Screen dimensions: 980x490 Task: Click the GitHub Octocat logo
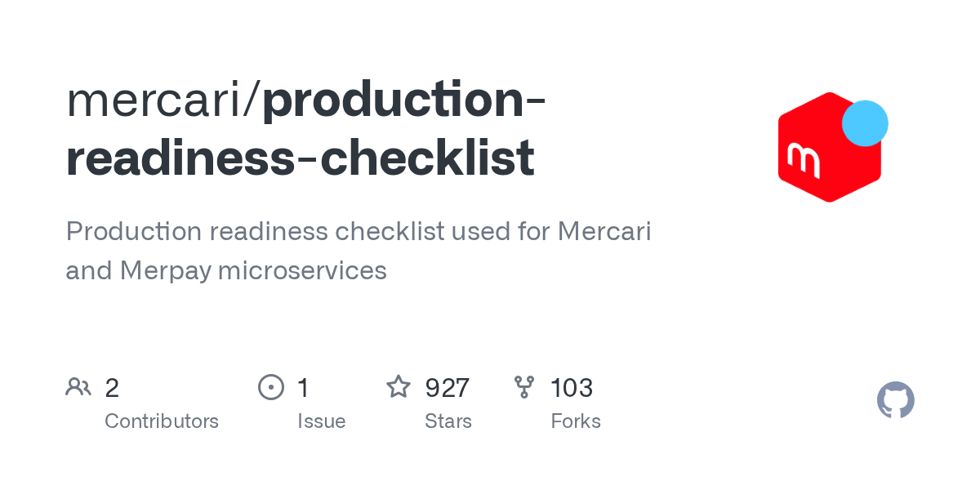coord(895,400)
